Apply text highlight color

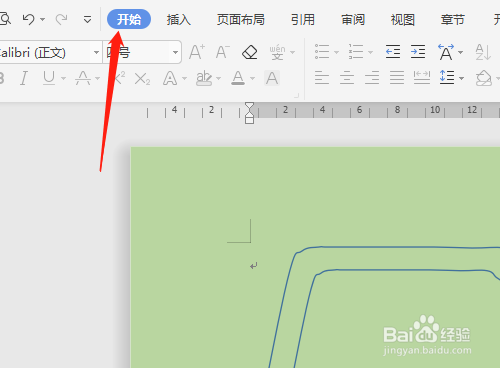204,78
